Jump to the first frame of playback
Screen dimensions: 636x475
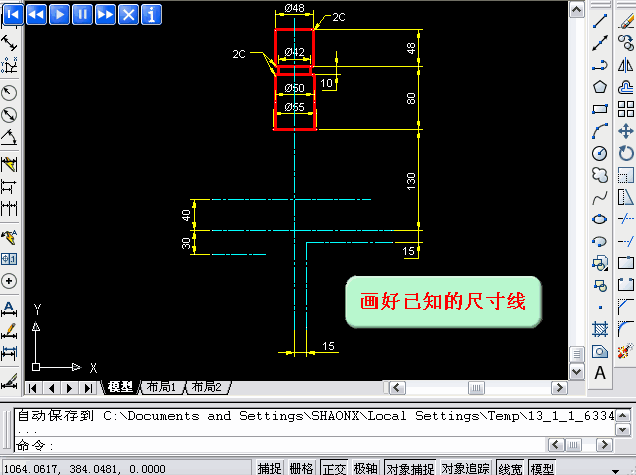point(13,15)
